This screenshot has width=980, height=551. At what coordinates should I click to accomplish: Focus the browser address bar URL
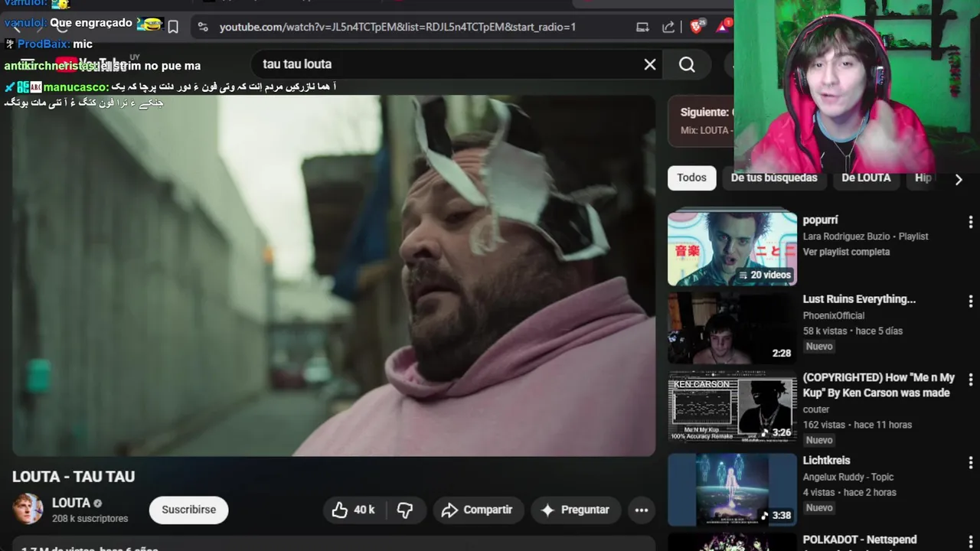point(397,27)
